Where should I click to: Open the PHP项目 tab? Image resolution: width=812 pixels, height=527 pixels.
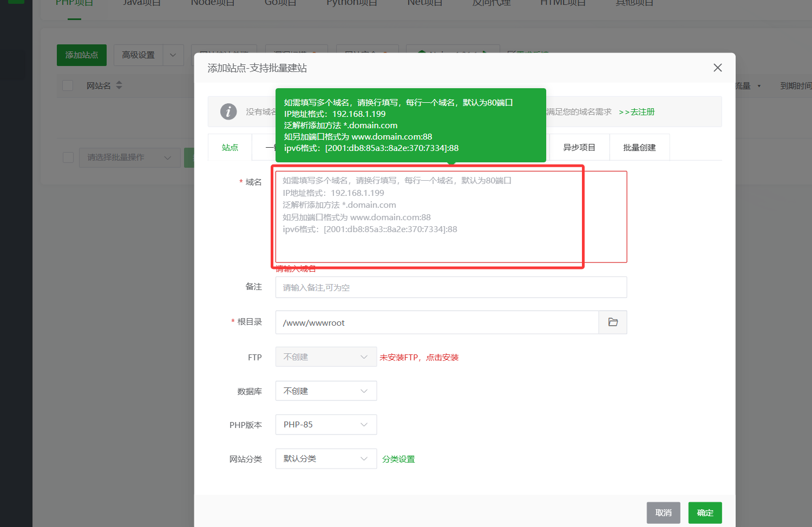click(75, 3)
